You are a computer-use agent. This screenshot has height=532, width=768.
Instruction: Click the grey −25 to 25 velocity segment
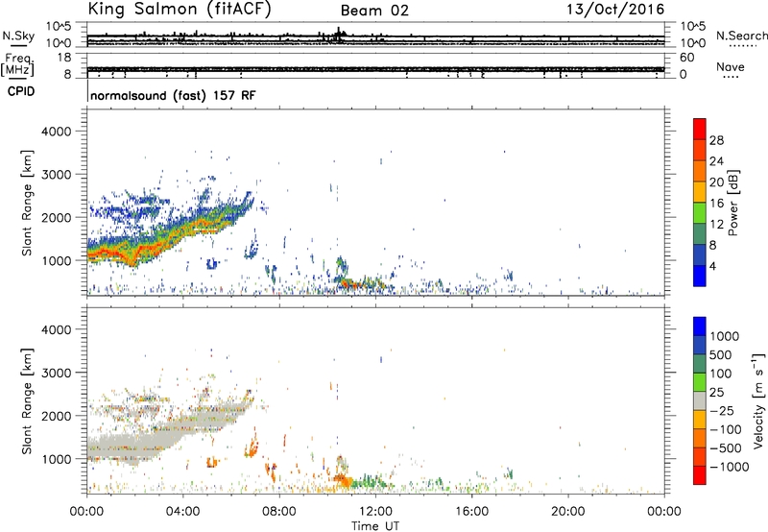pos(700,400)
